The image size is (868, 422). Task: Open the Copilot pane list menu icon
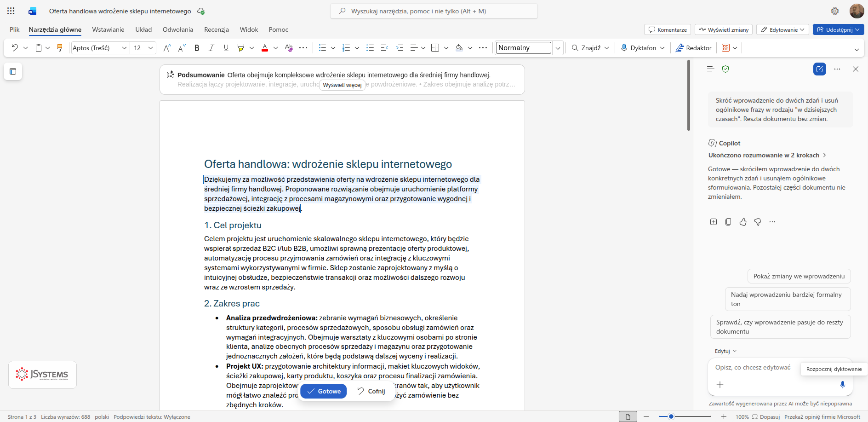(710, 69)
